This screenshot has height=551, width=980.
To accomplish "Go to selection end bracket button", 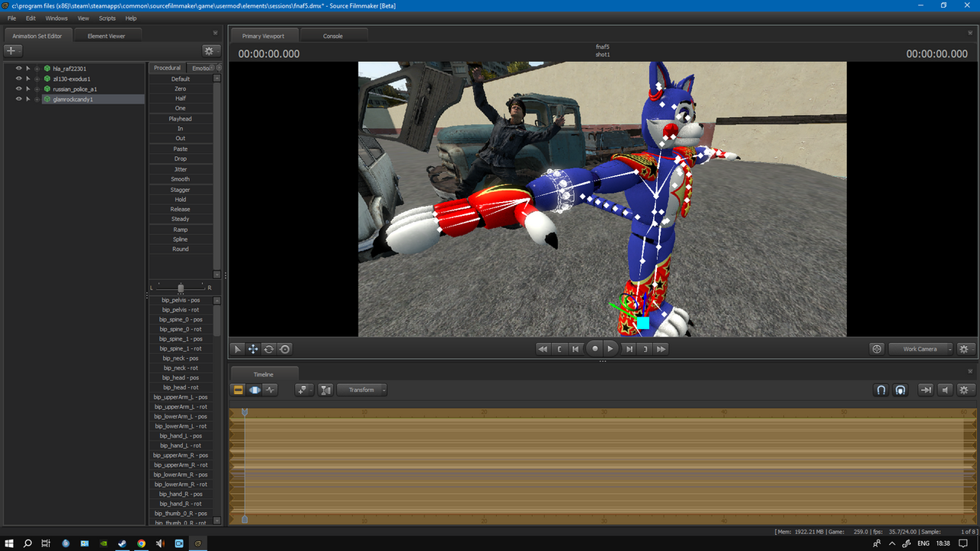I will click(645, 349).
